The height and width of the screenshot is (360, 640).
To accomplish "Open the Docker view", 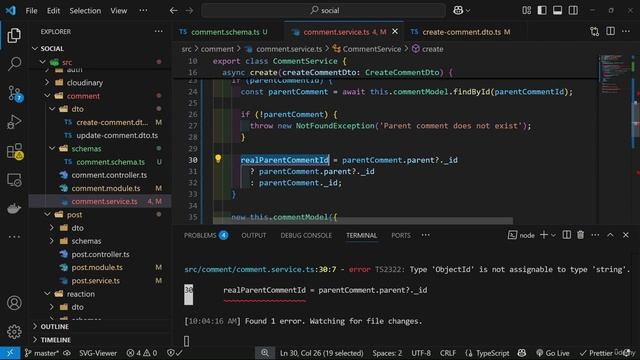I will pyautogui.click(x=14, y=209).
